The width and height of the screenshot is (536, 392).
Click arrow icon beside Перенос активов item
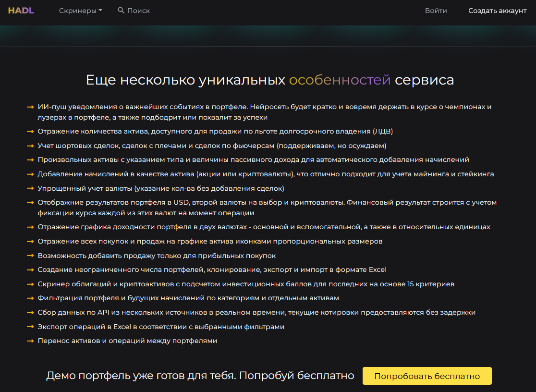point(30,341)
